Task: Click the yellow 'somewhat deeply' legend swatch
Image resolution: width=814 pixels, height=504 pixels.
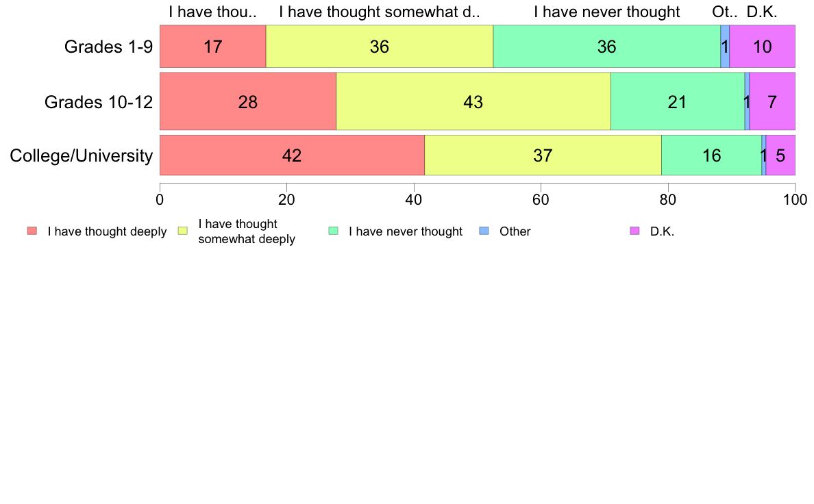Action: [x=183, y=231]
